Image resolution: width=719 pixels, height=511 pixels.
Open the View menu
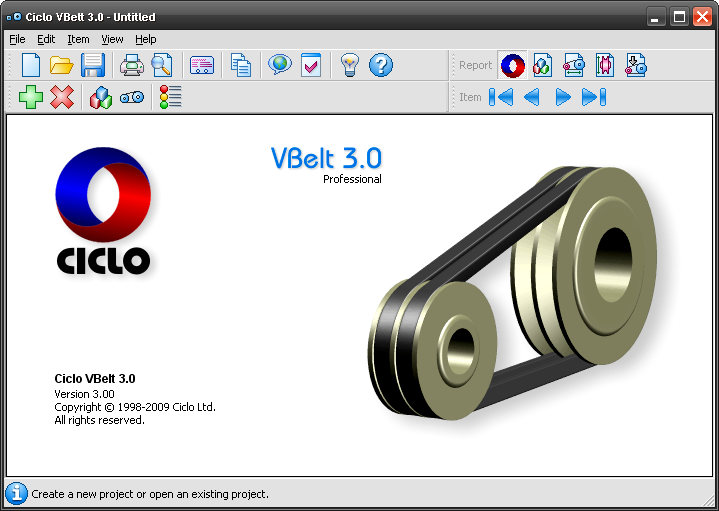(x=112, y=39)
